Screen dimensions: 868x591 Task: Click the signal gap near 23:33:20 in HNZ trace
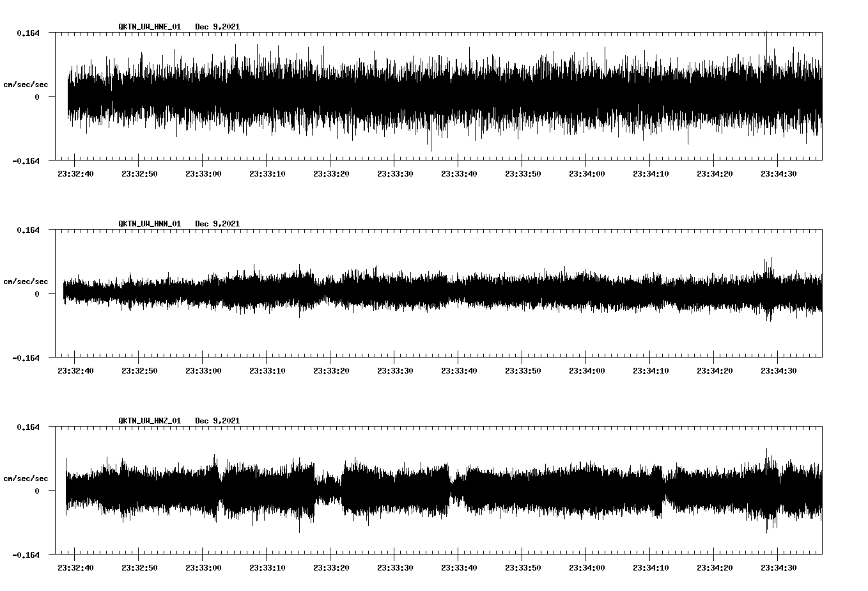coord(329,490)
